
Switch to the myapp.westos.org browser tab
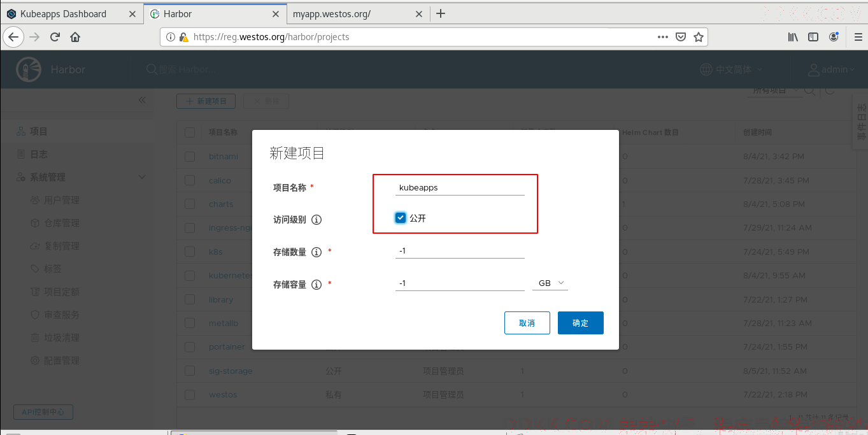(357, 13)
